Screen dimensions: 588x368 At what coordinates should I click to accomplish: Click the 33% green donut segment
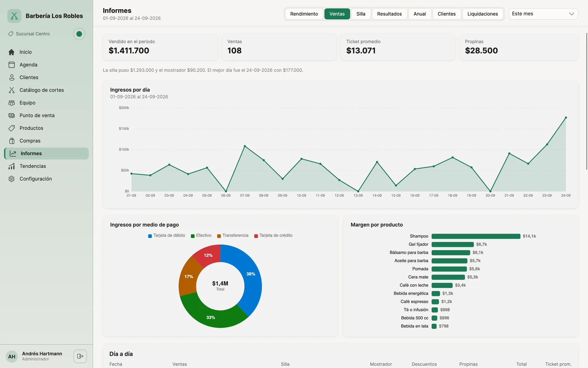[x=211, y=317]
